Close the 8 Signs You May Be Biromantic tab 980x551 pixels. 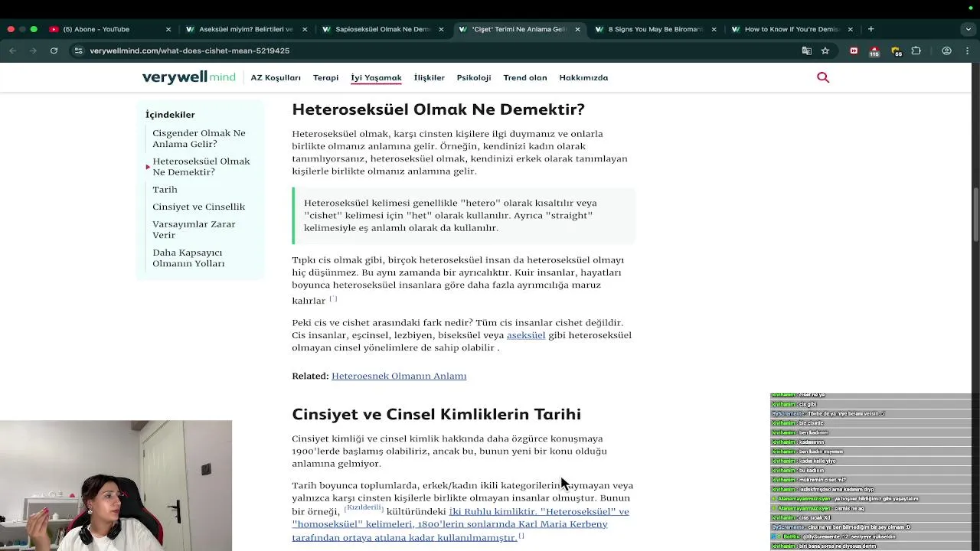(714, 29)
